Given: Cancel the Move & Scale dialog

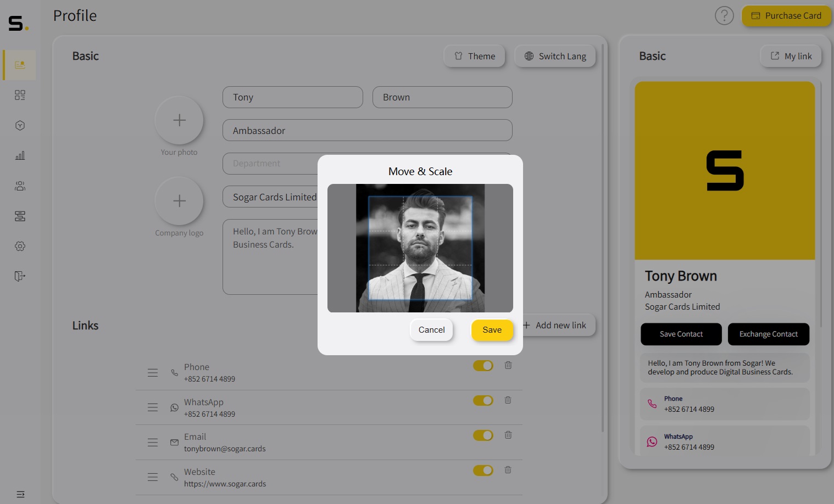Looking at the screenshot, I should [x=432, y=330].
